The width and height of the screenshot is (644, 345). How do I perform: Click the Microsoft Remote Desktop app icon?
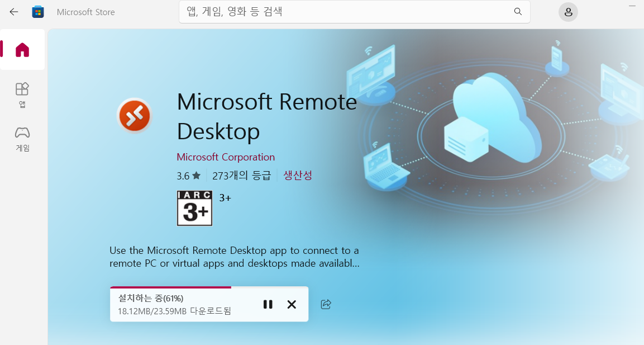(134, 116)
